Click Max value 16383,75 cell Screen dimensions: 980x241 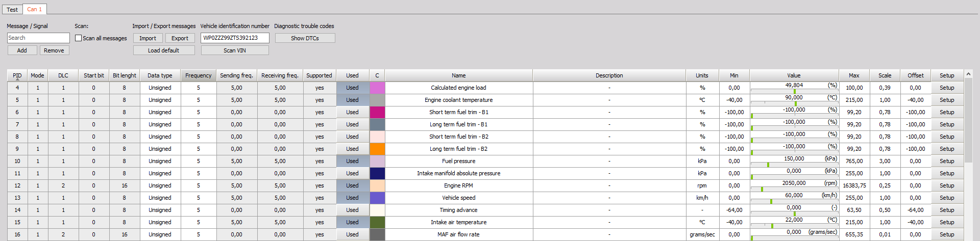pyautogui.click(x=854, y=185)
